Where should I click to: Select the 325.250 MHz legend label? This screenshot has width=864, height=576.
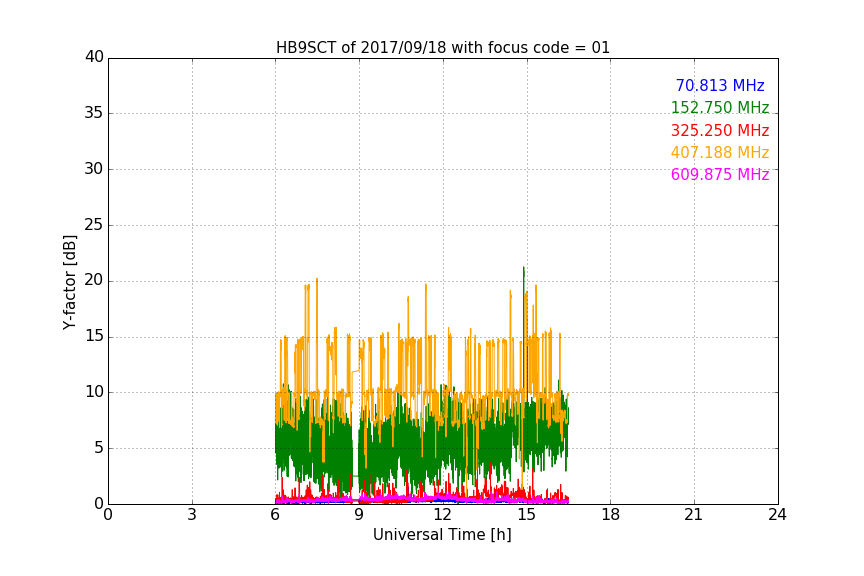click(x=720, y=130)
